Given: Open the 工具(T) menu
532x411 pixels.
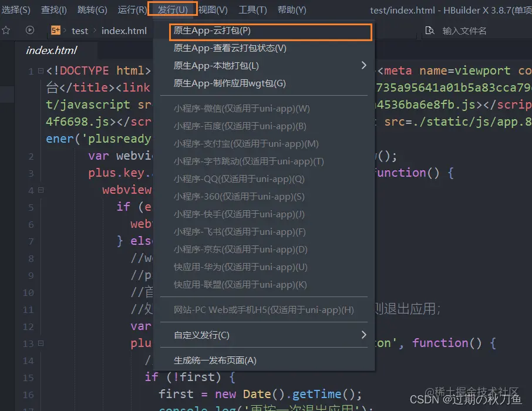Looking at the screenshot, I should [252, 10].
